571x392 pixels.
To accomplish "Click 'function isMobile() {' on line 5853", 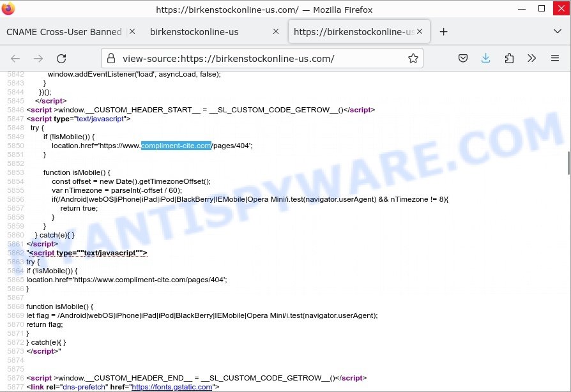I will pyautogui.click(x=77, y=172).
